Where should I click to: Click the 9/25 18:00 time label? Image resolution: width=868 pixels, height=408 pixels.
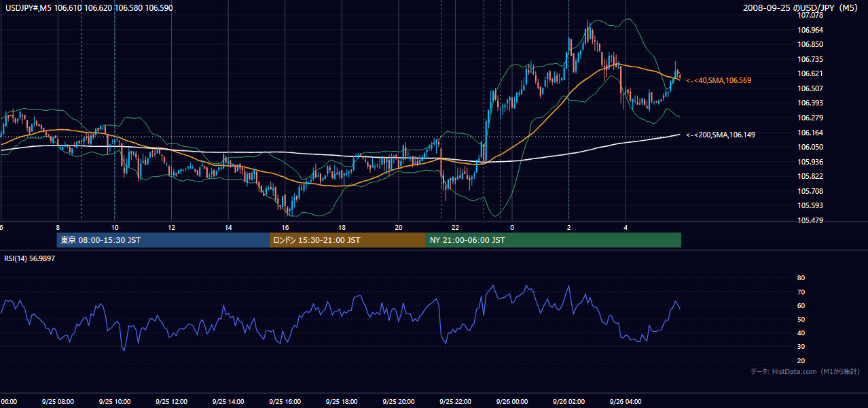342,402
